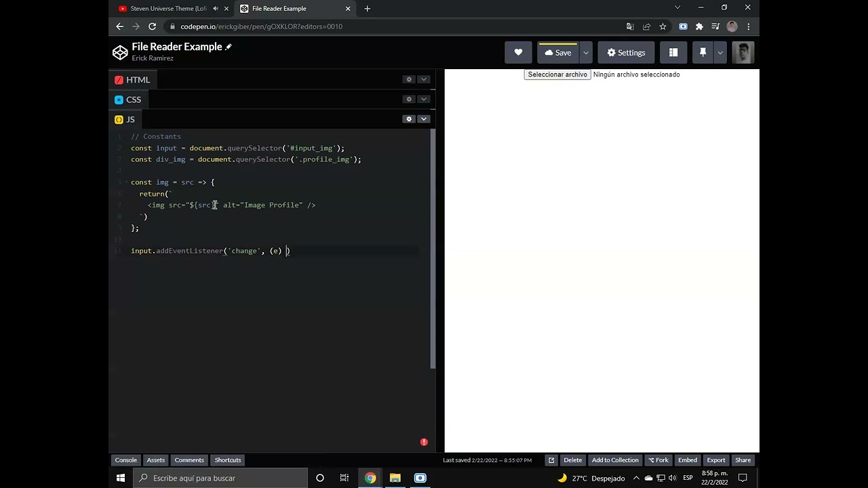Expand the HTML editor dropdown chevron
Image resolution: width=868 pixels, height=488 pixels.
pos(423,79)
